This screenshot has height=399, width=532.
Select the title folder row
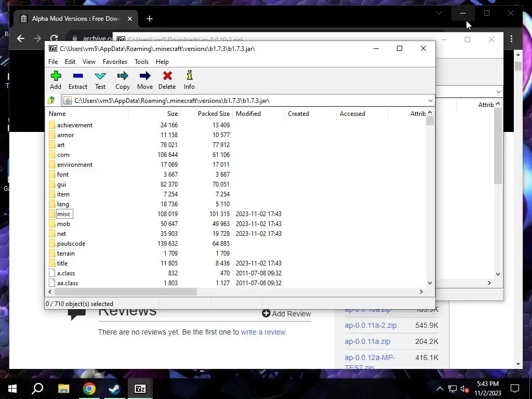[235, 263]
